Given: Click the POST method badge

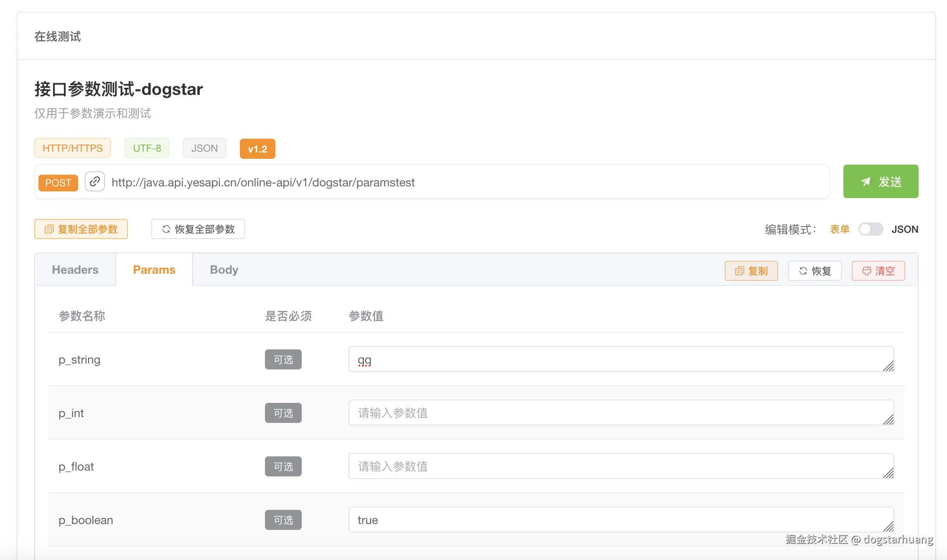Looking at the screenshot, I should pyautogui.click(x=58, y=183).
